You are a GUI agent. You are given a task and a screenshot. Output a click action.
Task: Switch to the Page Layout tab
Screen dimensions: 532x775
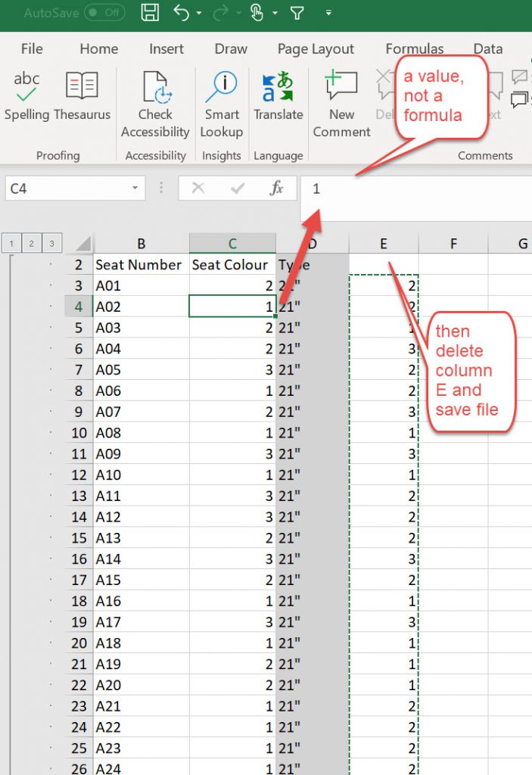pos(316,49)
